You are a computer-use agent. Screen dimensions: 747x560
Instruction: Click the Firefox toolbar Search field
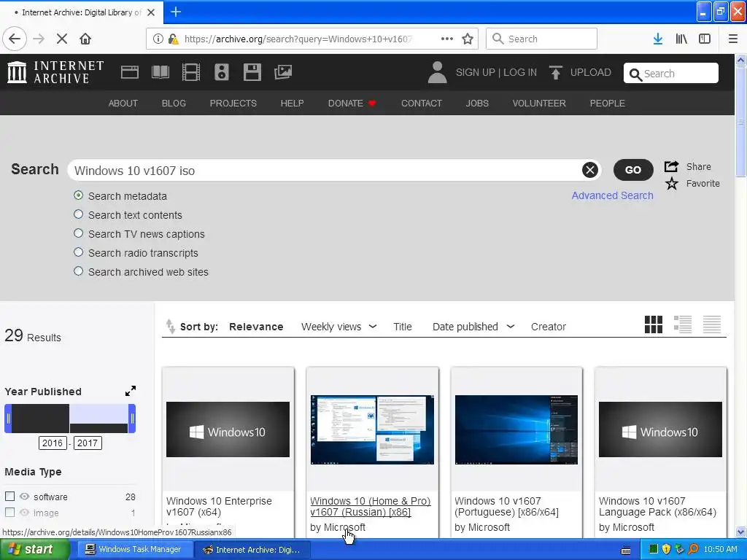pyautogui.click(x=541, y=39)
